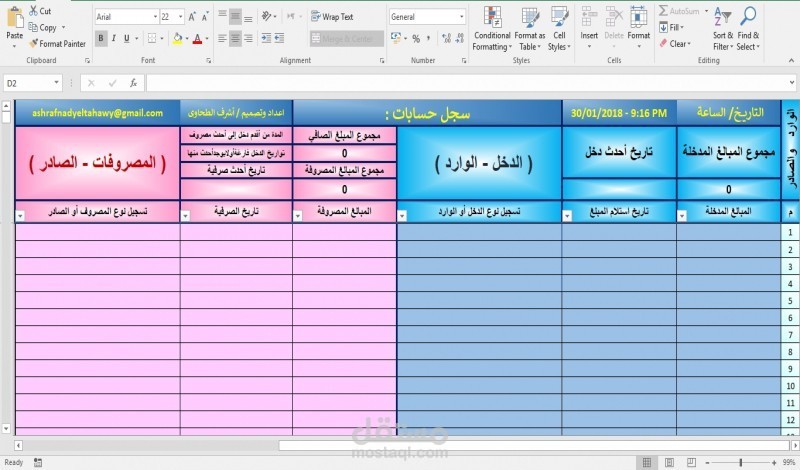Open filter for تسجيل نوع الدخل column
800x470 pixels.
tap(402, 216)
